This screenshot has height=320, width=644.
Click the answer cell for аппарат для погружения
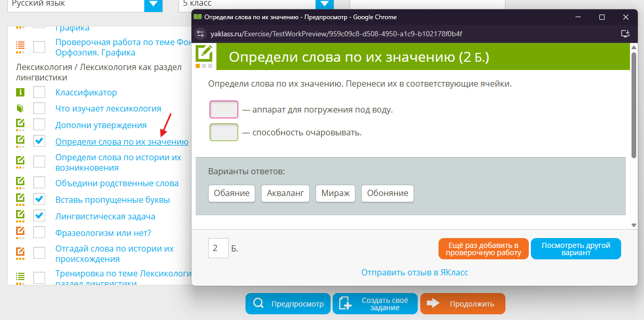[x=224, y=110]
